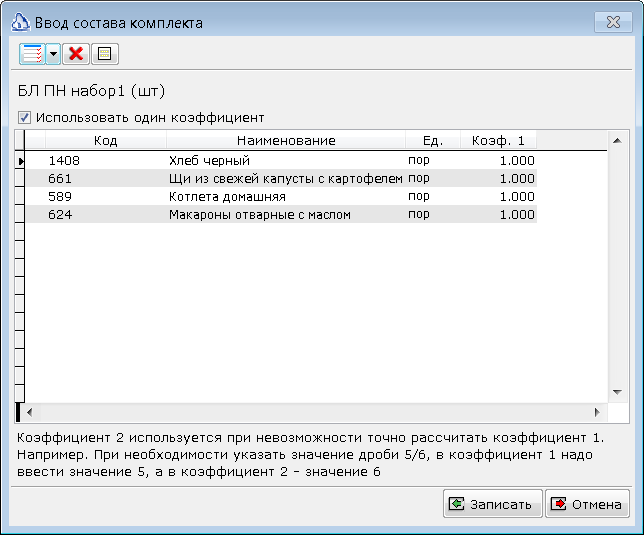Image resolution: width=644 pixels, height=535 pixels.
Task: Click the 'Отмена' cancel button
Action: click(587, 504)
